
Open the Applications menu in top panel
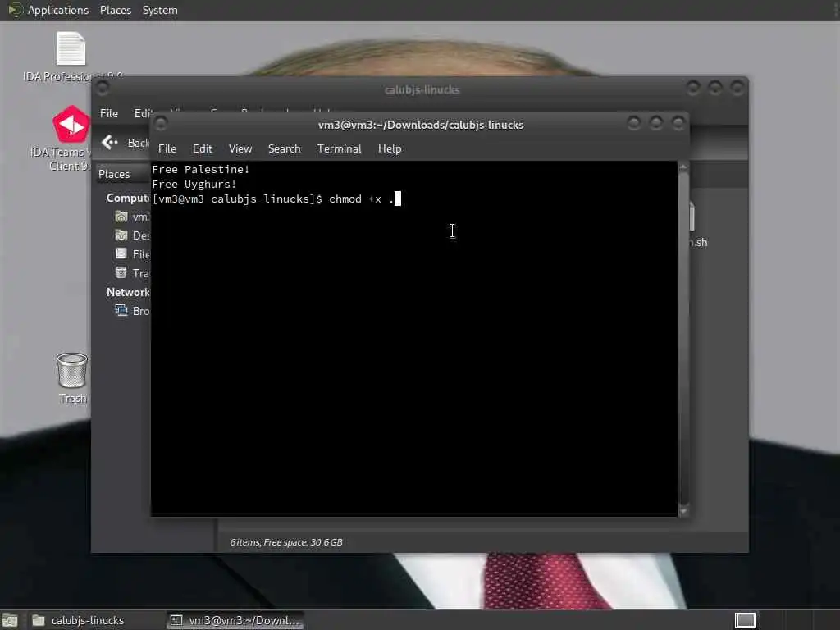58,10
